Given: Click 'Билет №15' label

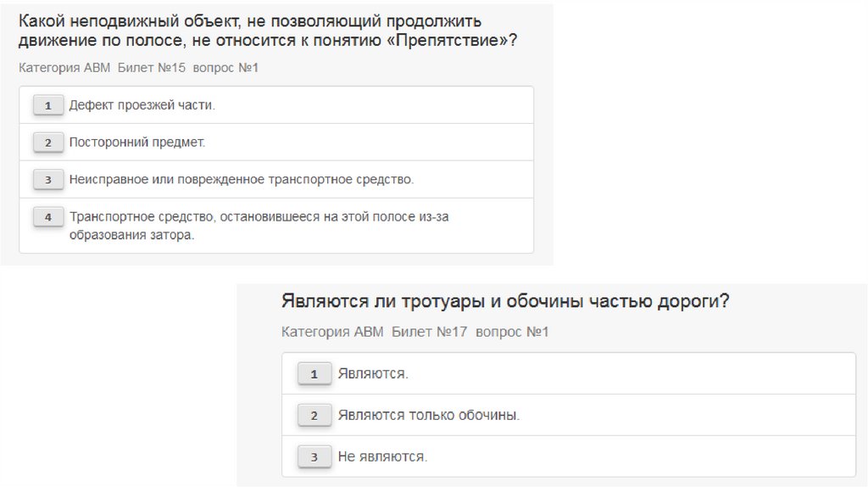Looking at the screenshot, I should (x=151, y=68).
